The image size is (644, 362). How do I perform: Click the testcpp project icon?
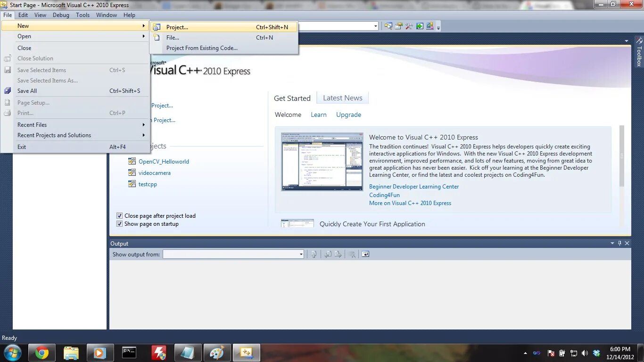point(132,184)
